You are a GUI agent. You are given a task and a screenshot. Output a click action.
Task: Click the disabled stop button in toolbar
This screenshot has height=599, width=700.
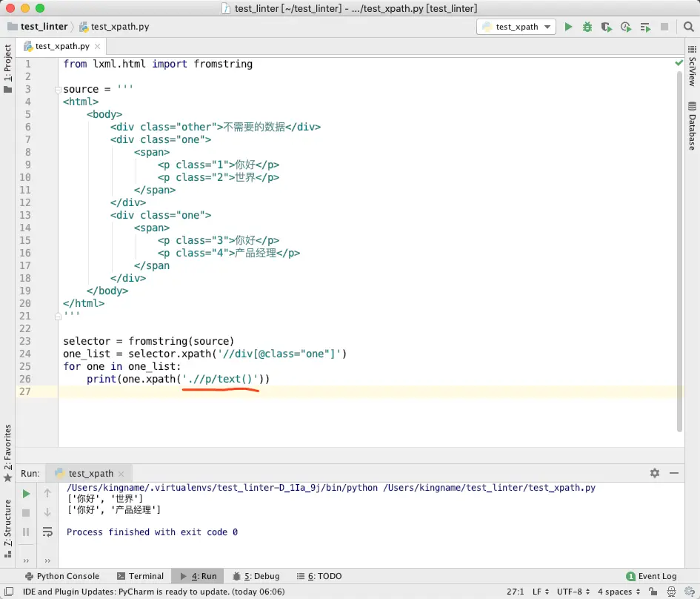[664, 27]
